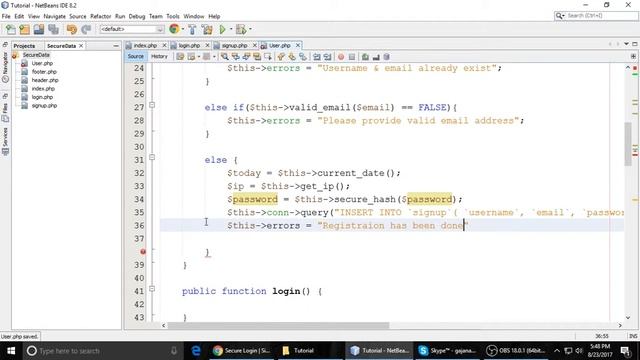Click the Undo arrow icon
This screenshot has width=640, height=360.
(x=71, y=29)
